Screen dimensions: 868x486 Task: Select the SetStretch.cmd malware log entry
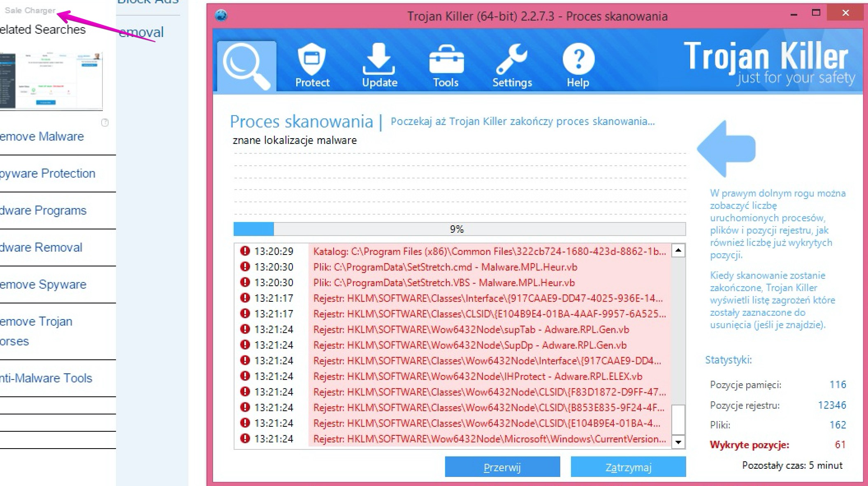445,267
